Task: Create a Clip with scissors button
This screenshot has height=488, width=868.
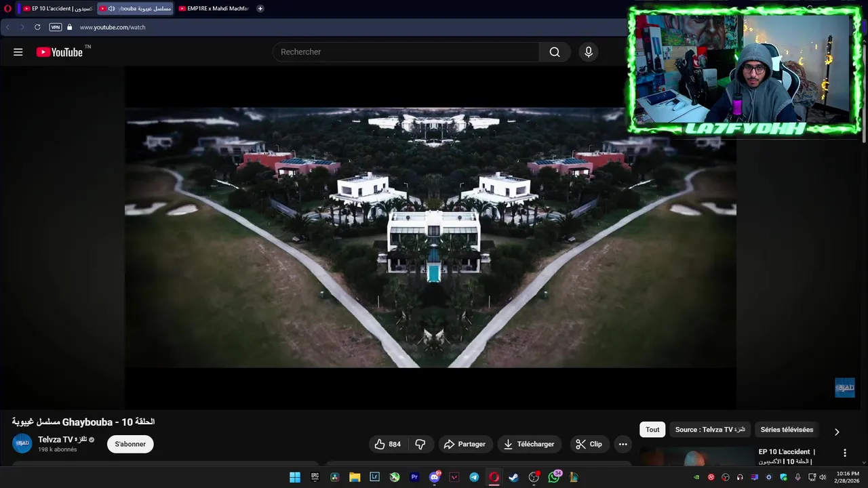Action: 589,445
